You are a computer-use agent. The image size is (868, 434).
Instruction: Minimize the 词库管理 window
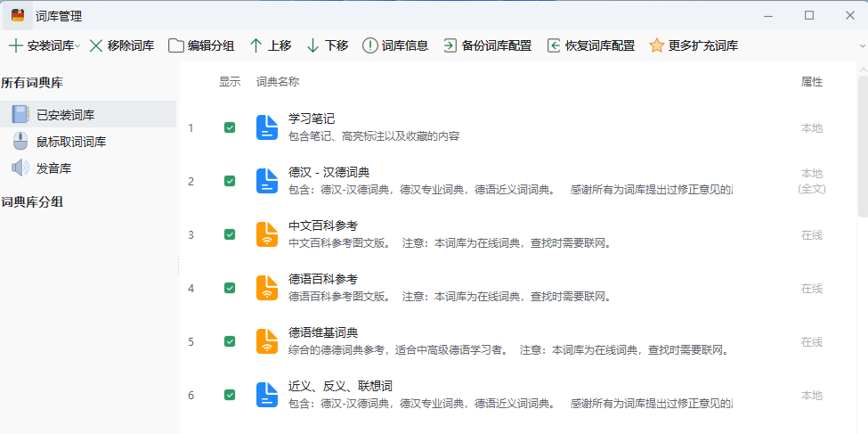tap(767, 15)
